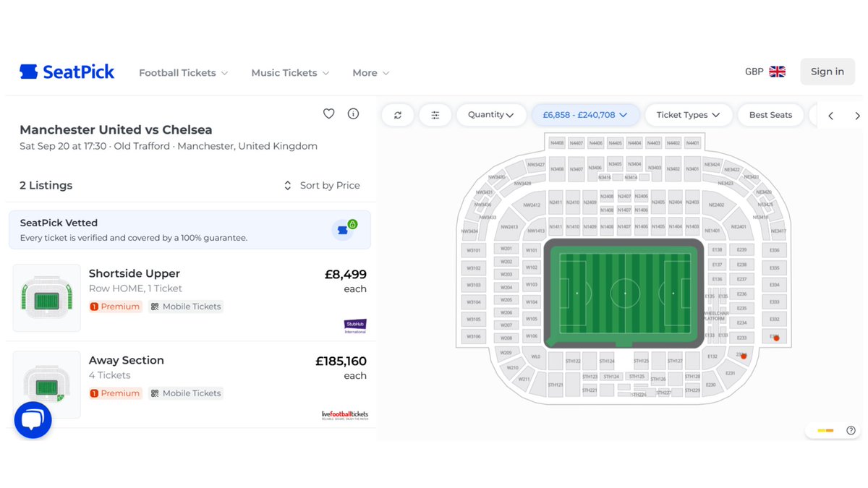
Task: Expand the Quantity dropdown
Action: 490,115
